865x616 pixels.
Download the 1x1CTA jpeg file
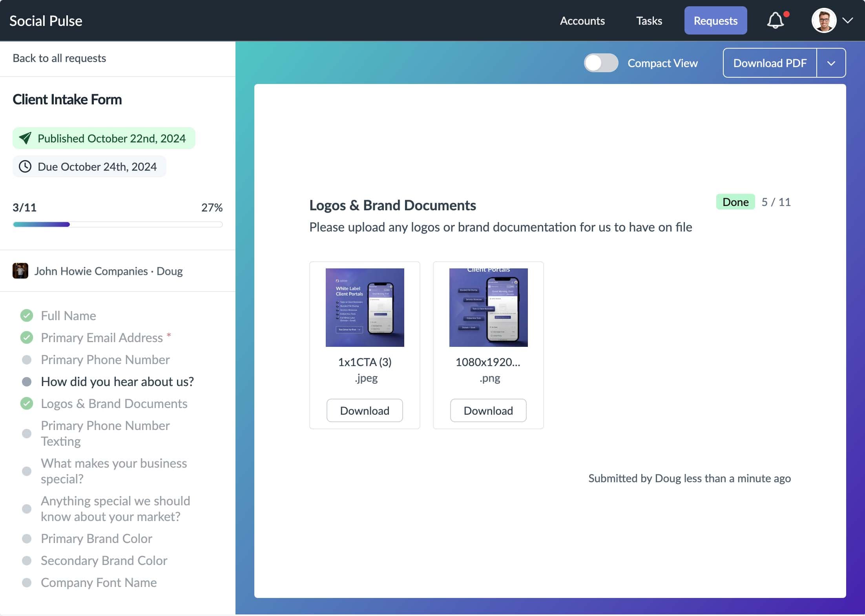pyautogui.click(x=364, y=410)
